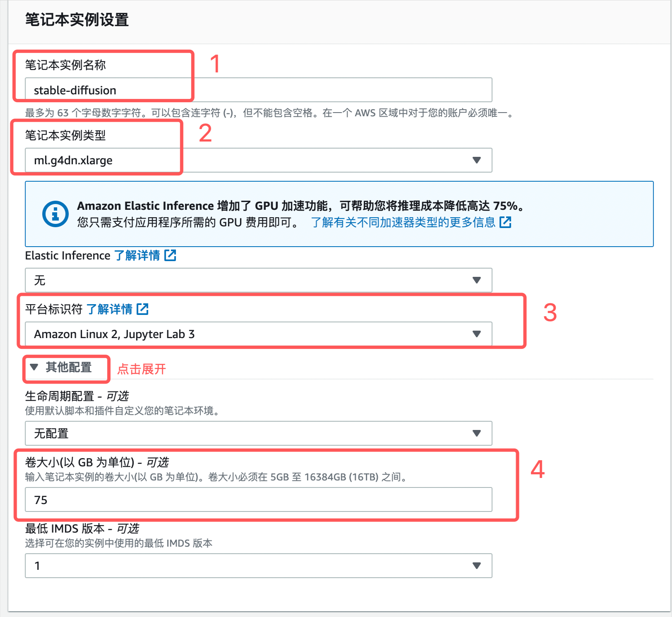Open 了解详情 link next to 平台标识符
The height and width of the screenshot is (617, 672).
point(109,309)
